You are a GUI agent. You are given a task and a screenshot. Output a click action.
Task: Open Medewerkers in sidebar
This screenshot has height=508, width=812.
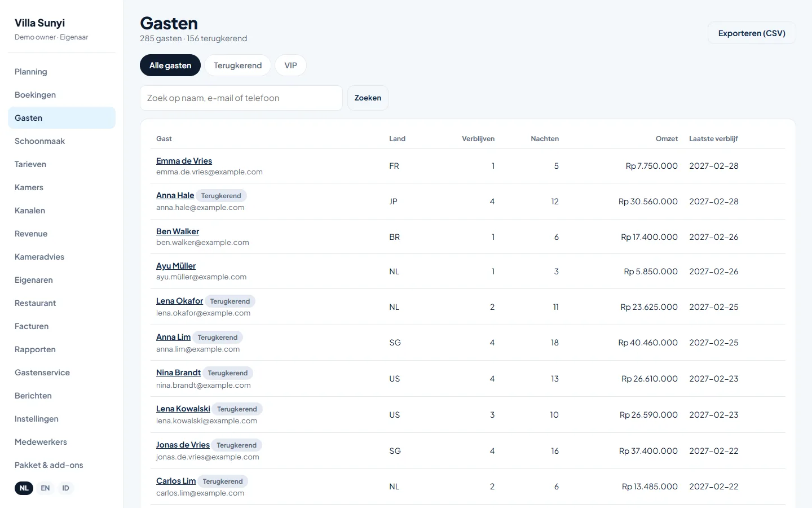(61, 442)
